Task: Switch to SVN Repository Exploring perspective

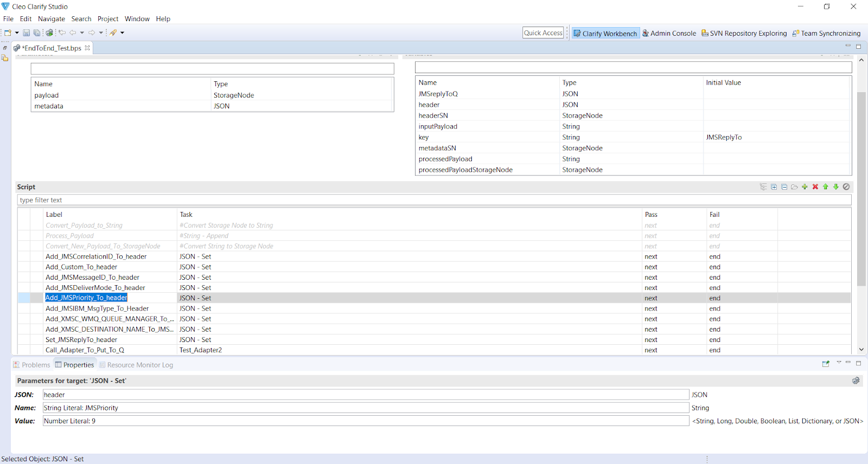Action: tap(744, 33)
